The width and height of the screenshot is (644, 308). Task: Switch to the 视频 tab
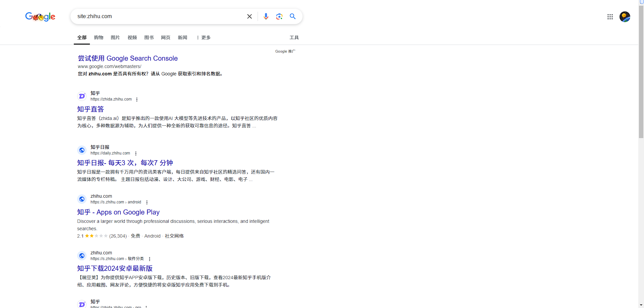coord(132,38)
